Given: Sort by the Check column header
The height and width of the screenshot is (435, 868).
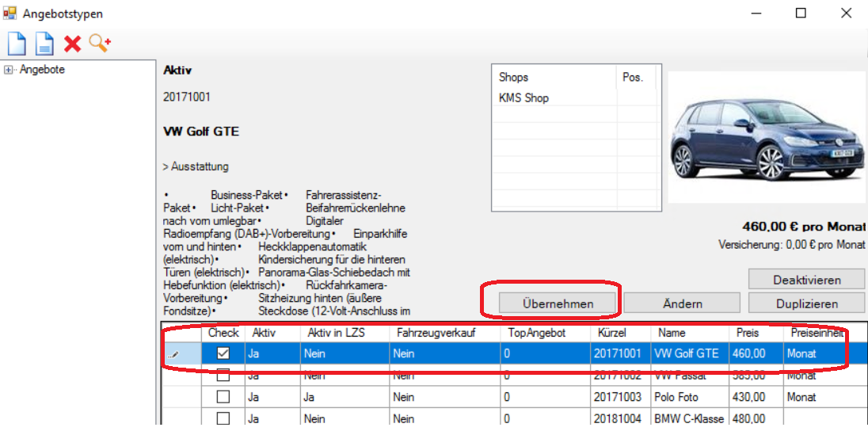Looking at the screenshot, I should coord(223,333).
